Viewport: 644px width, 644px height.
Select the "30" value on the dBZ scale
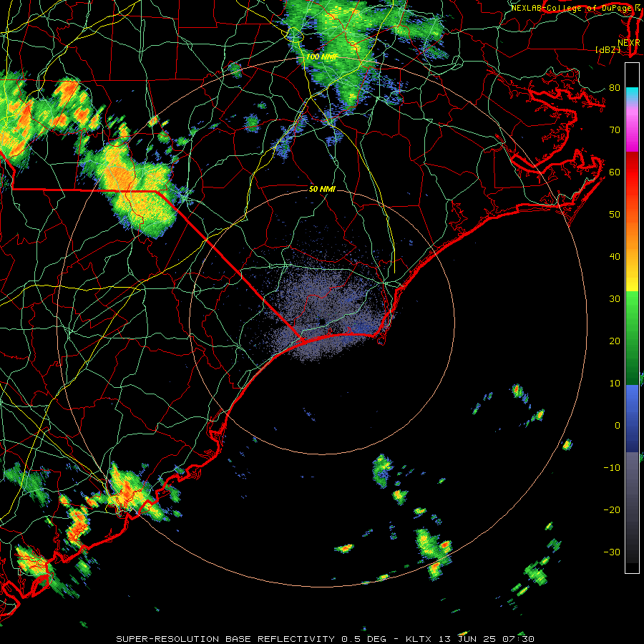pos(615,299)
